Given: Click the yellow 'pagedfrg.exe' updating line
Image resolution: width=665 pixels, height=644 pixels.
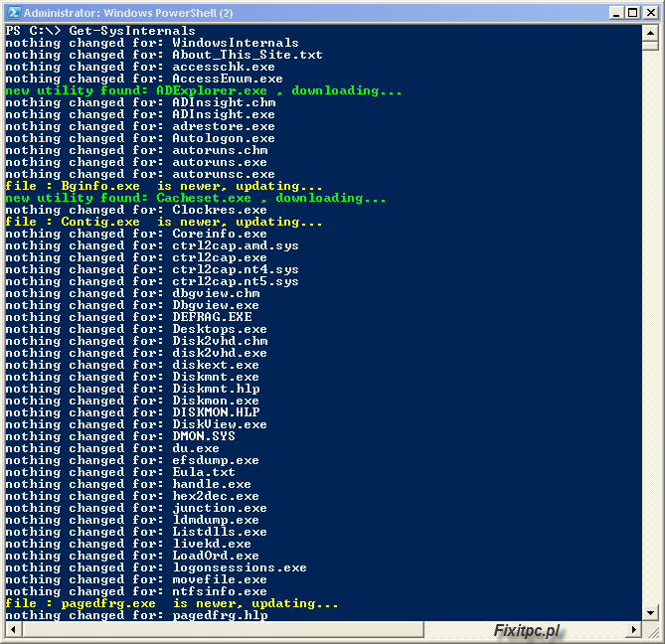Looking at the screenshot, I should pyautogui.click(x=172, y=603).
